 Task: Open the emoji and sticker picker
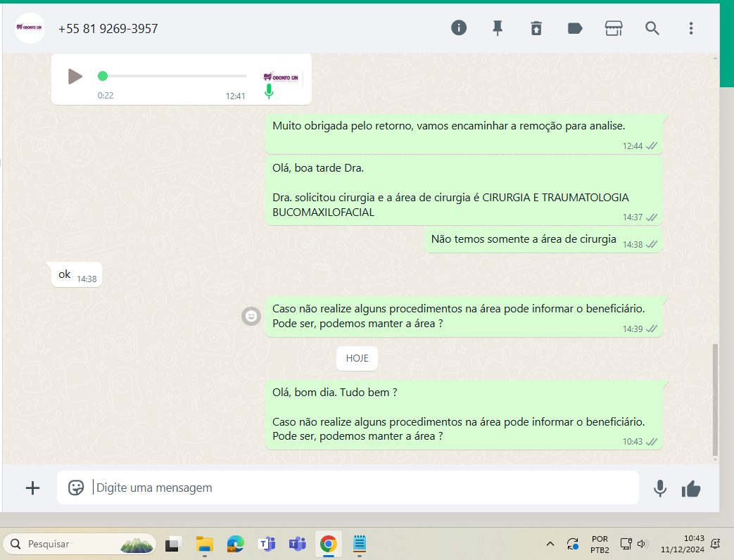click(x=76, y=488)
